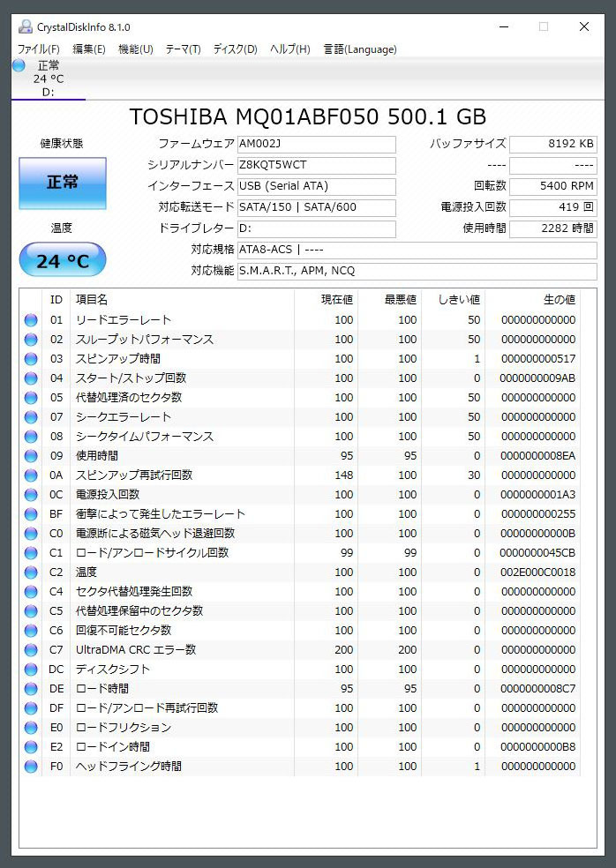Click the status orb for ディスクシフト row

click(31, 669)
